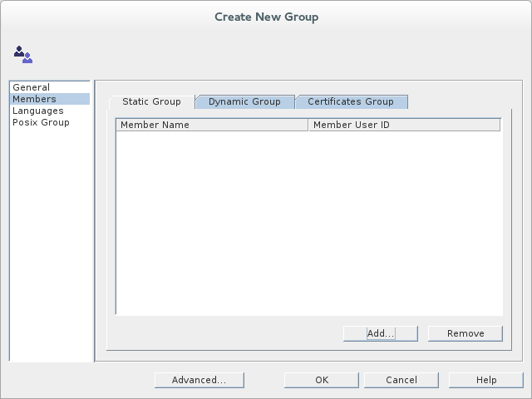Switch to the Certificates Group tab

pos(350,101)
